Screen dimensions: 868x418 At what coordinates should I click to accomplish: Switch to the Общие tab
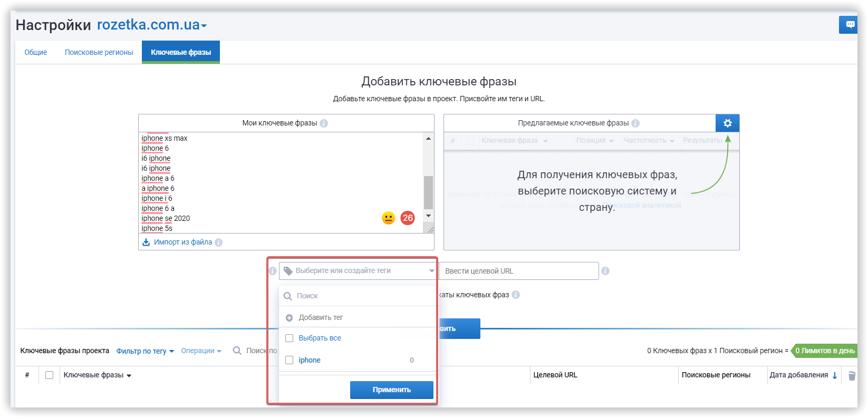(36, 52)
